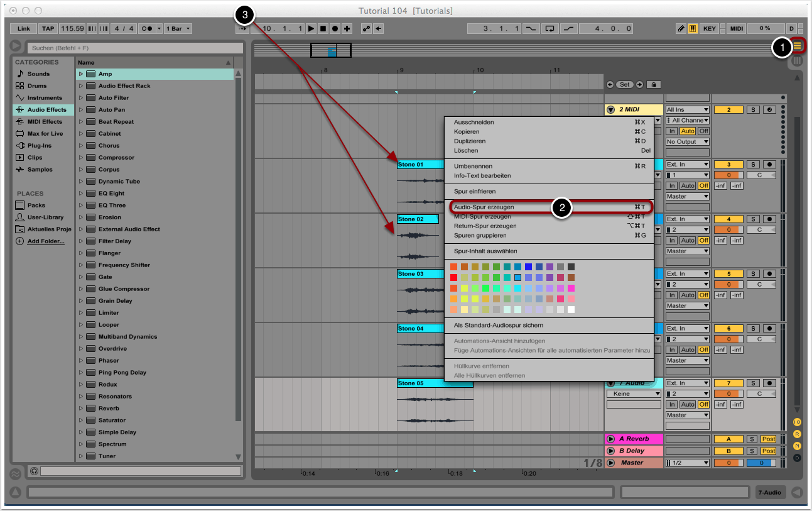
Task: Click the Arrangement Record button in transport
Action: [x=335, y=29]
